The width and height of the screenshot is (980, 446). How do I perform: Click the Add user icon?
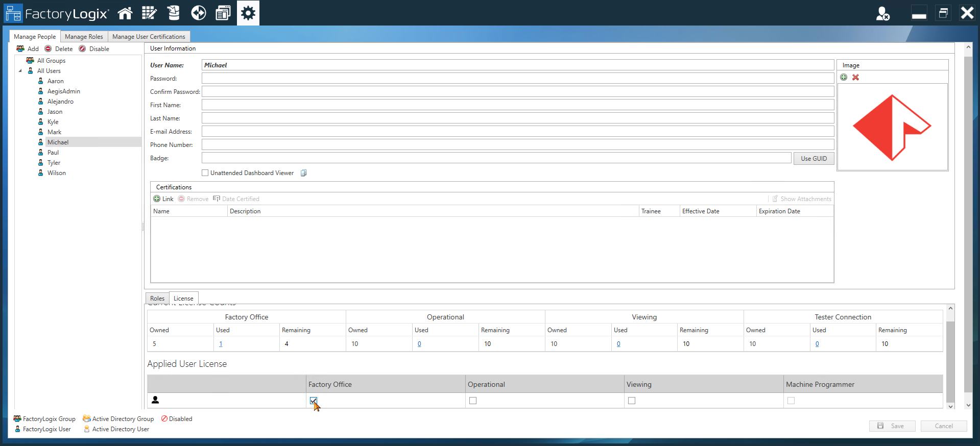coord(28,49)
